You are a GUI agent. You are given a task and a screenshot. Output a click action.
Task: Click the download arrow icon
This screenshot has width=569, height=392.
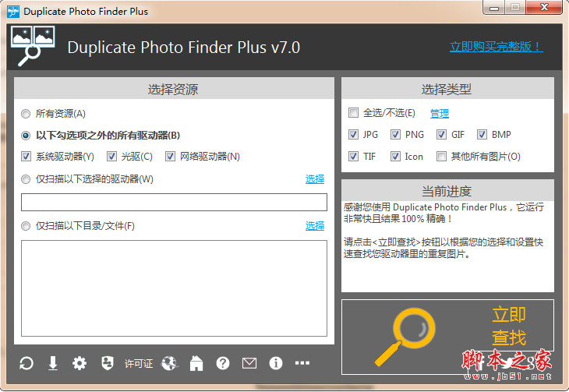53,363
